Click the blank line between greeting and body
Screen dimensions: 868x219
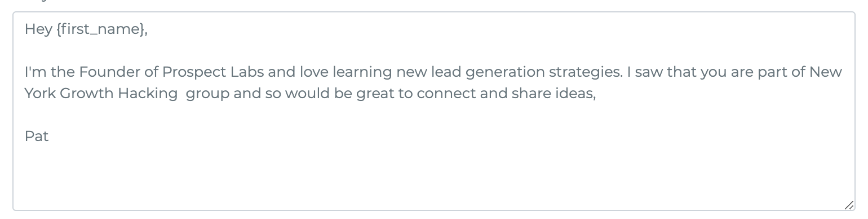[x=434, y=51]
